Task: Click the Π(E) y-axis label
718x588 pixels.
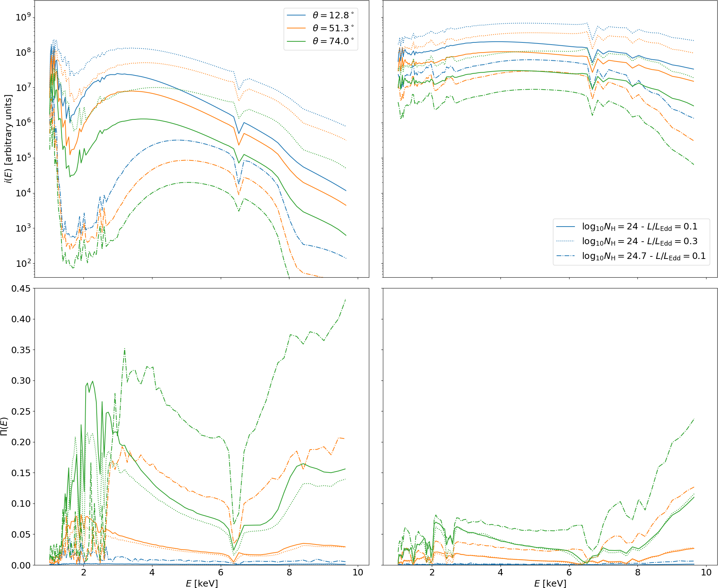Action: tap(4, 427)
